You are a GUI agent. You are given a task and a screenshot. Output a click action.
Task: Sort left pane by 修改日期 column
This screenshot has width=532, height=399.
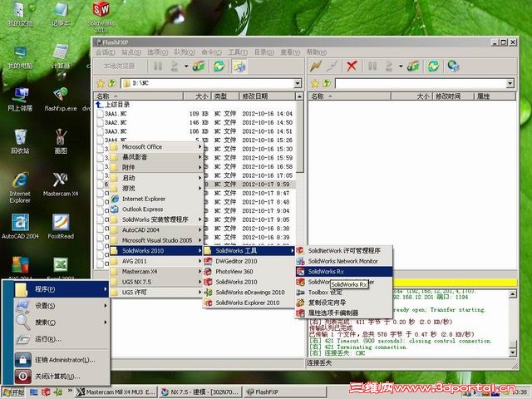267,96
